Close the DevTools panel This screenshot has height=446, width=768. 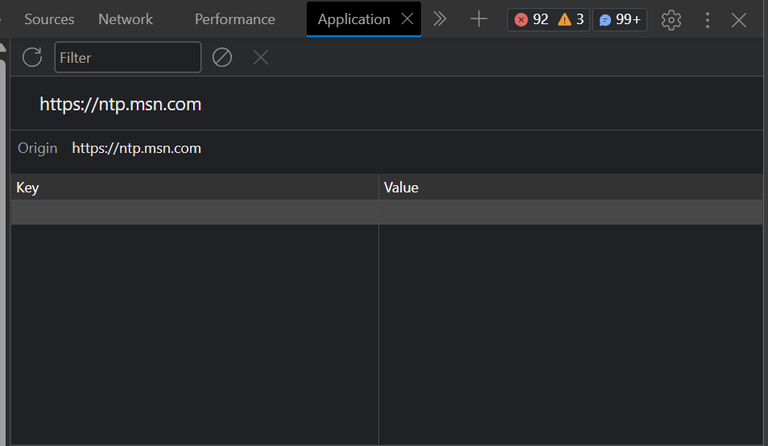(x=739, y=19)
